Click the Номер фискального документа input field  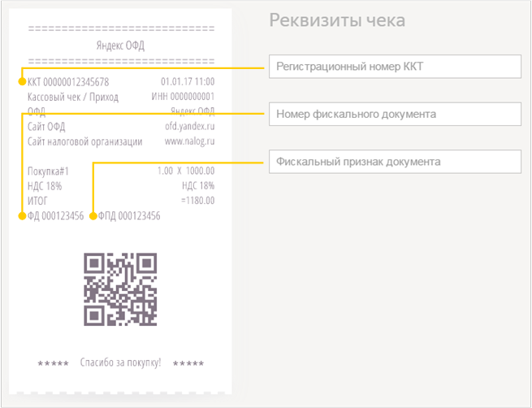(x=395, y=115)
